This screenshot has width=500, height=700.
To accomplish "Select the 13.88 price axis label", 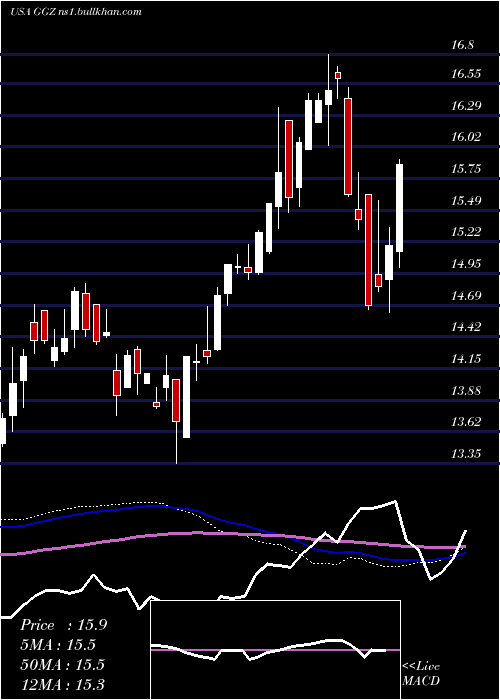I will pos(466,391).
